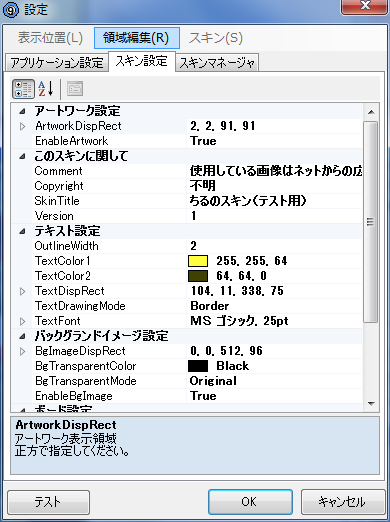The height and width of the screenshot is (522, 390).
Task: Expand the TextFont property node
Action: (22, 322)
